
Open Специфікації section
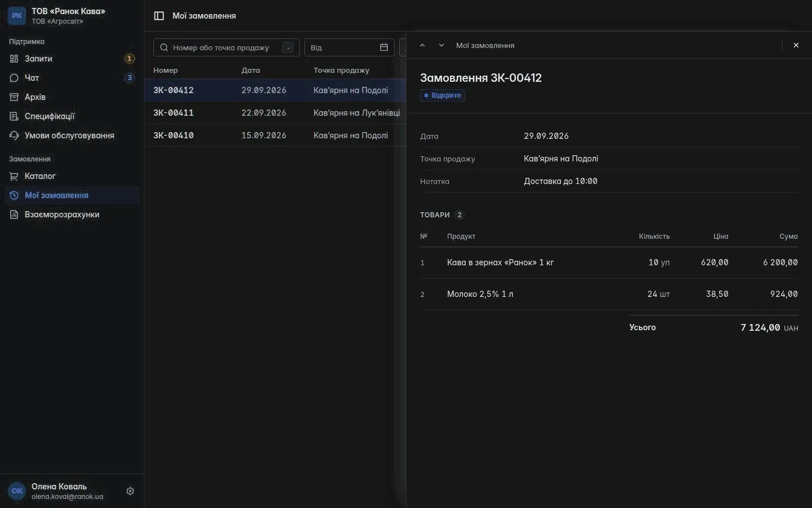pos(72,116)
